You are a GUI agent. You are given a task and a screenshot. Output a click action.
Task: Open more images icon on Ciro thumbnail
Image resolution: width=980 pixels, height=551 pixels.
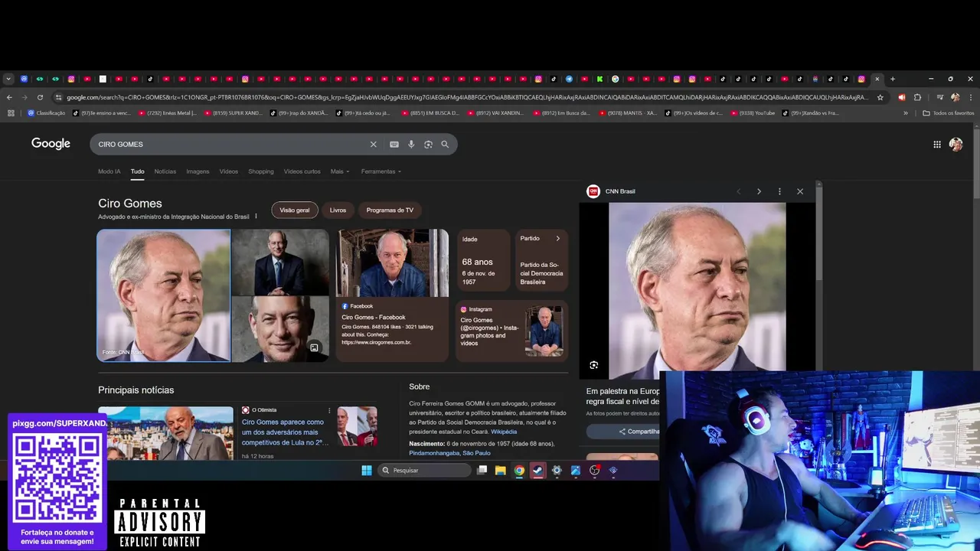click(x=314, y=347)
